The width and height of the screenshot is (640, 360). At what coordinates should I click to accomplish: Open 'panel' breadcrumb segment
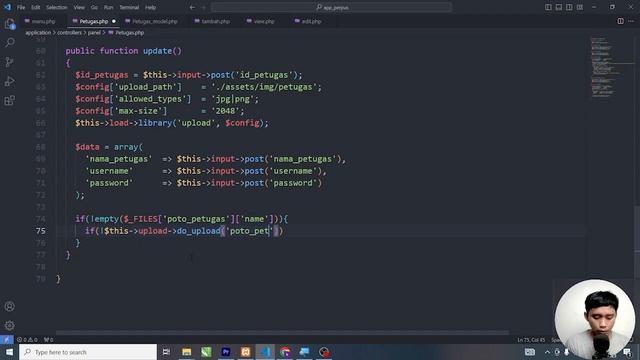94,33
